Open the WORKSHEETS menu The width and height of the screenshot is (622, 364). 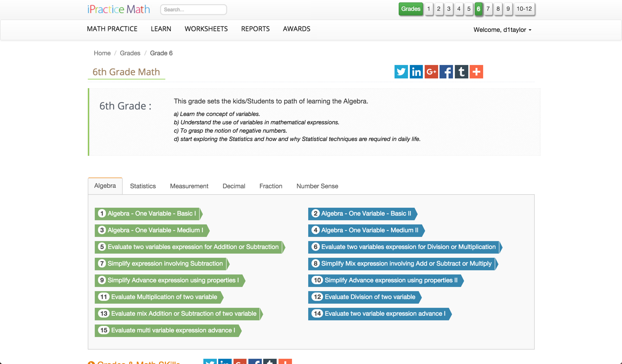[x=206, y=29]
